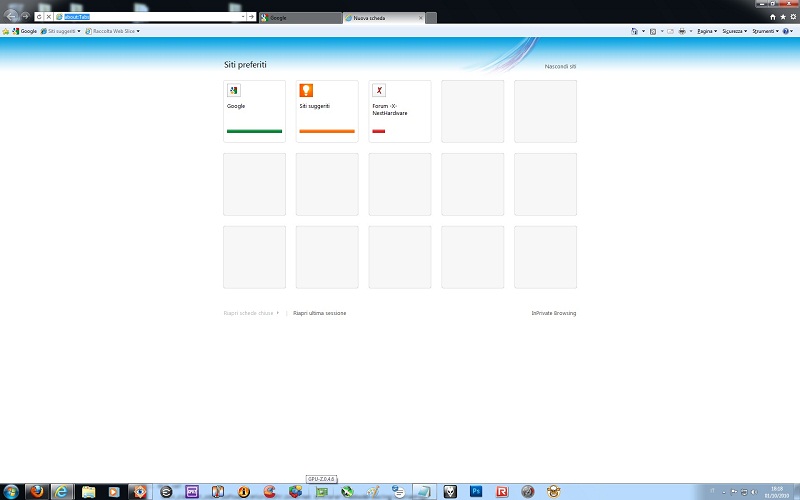The height and width of the screenshot is (500, 800).
Task: Open the Siti suggeriti tile
Action: 327,111
